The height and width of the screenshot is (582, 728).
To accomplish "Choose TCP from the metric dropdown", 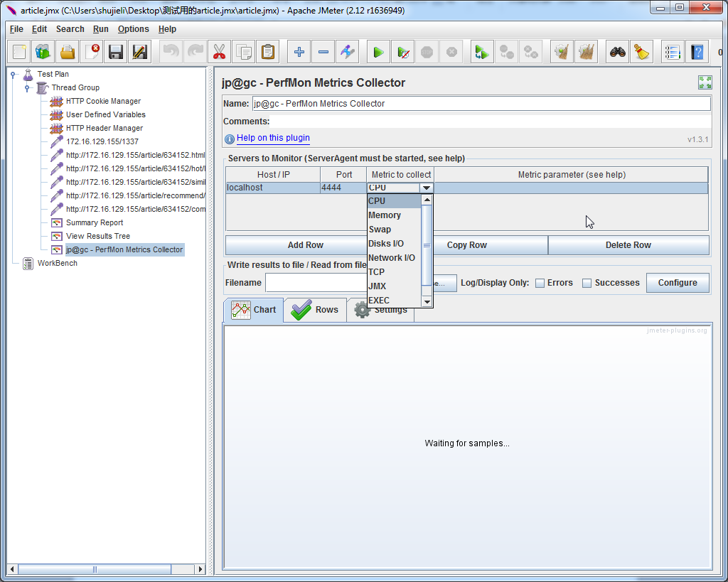I will tap(394, 272).
